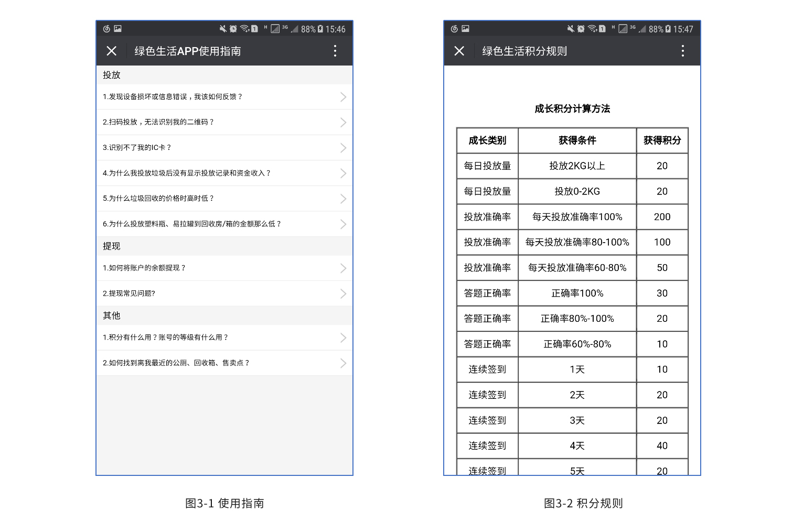
Task: Select the 100 points cell
Action: click(662, 242)
